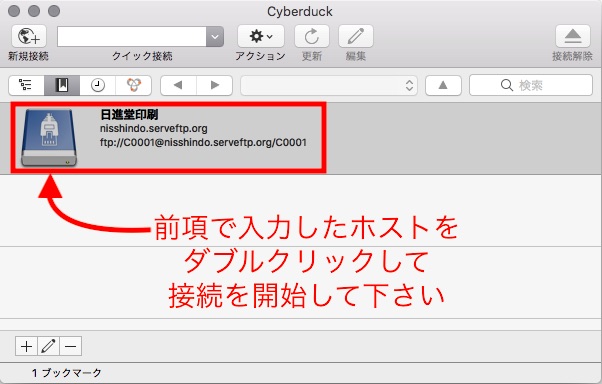Open a new connection with 新規接続 icon
The image size is (602, 384).
29,36
